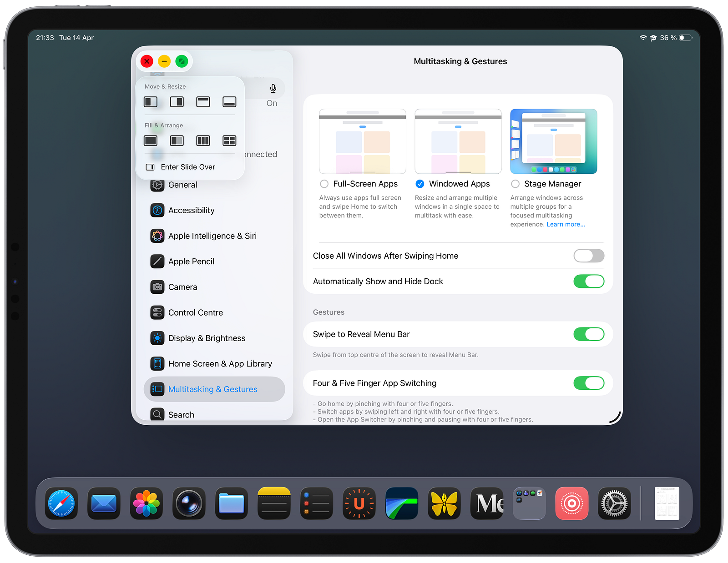
Task: Open Mail from the dock
Action: 104,503
